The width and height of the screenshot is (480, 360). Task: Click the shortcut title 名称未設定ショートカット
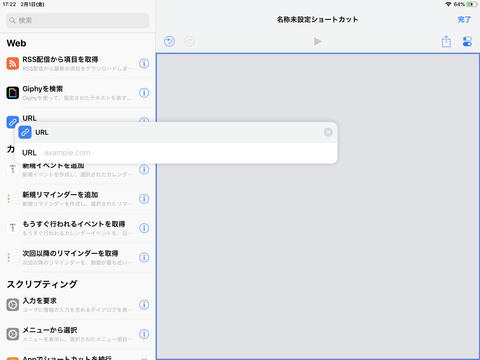[x=317, y=20]
